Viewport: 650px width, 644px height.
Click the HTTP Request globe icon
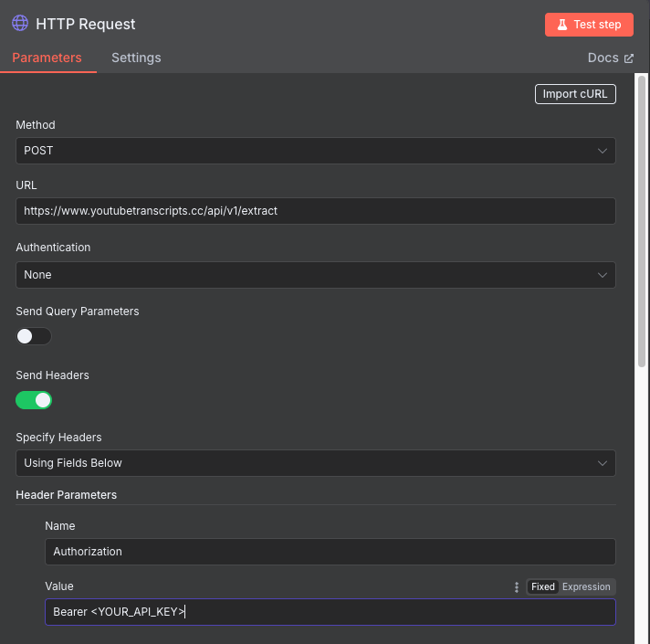click(x=20, y=23)
